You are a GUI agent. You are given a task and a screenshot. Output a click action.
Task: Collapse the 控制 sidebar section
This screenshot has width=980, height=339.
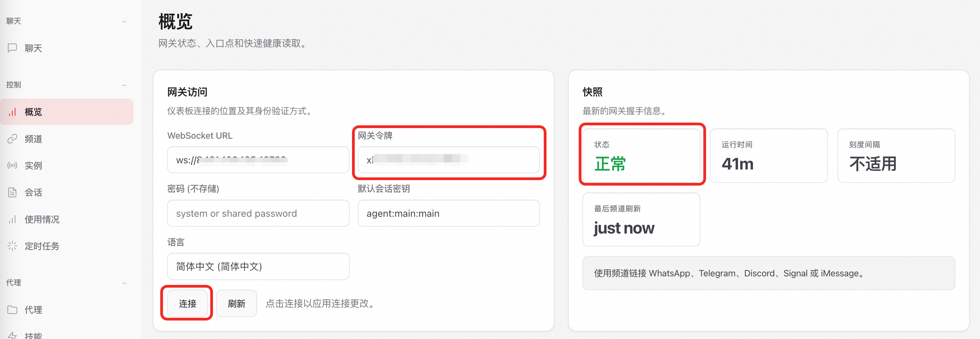pos(124,85)
